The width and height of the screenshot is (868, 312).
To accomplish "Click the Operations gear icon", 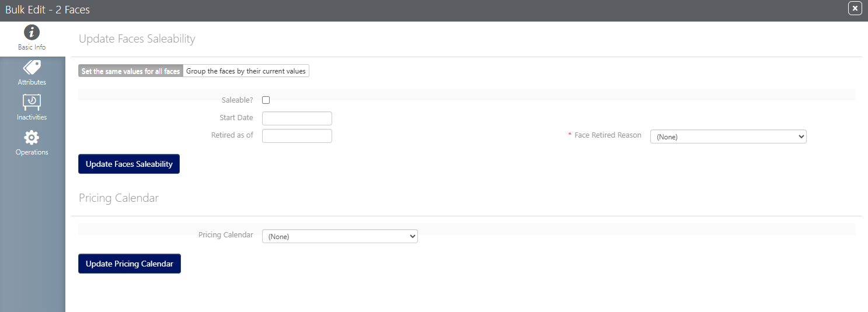I will click(x=32, y=138).
